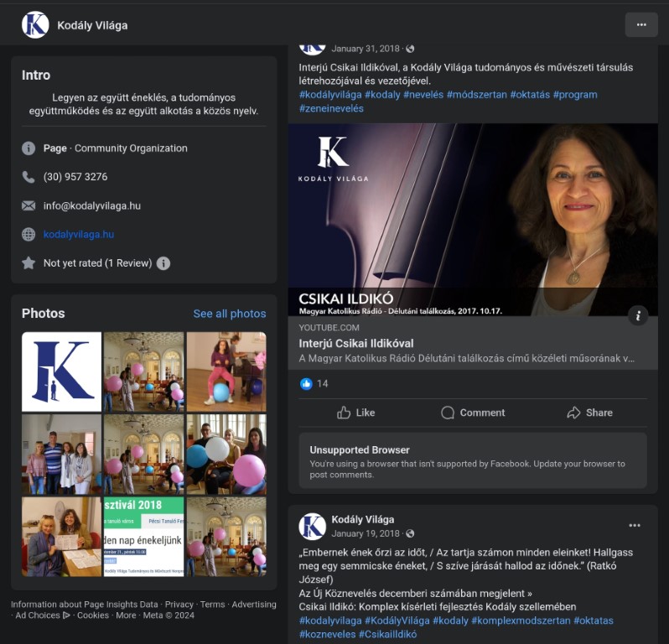This screenshot has height=644, width=669.
Task: Click the #kodályvilága hashtag in the January 31 post
Action: pyautogui.click(x=330, y=95)
